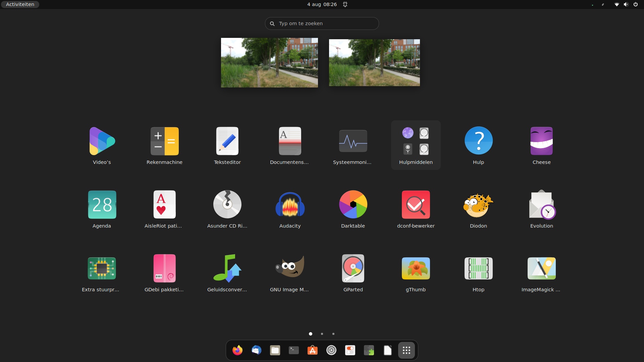Launch gThumb image viewer
The image size is (644, 362).
tap(416, 268)
